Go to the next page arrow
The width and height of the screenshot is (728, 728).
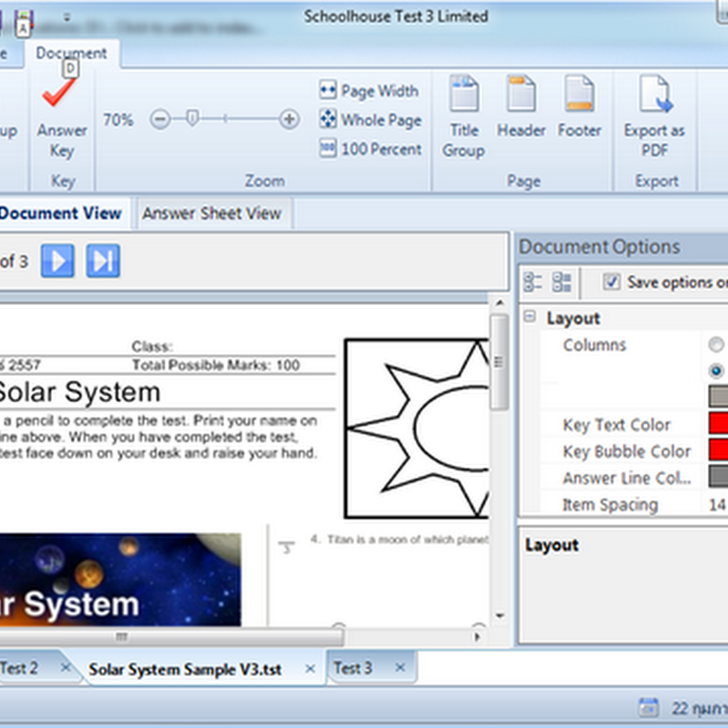click(x=57, y=261)
